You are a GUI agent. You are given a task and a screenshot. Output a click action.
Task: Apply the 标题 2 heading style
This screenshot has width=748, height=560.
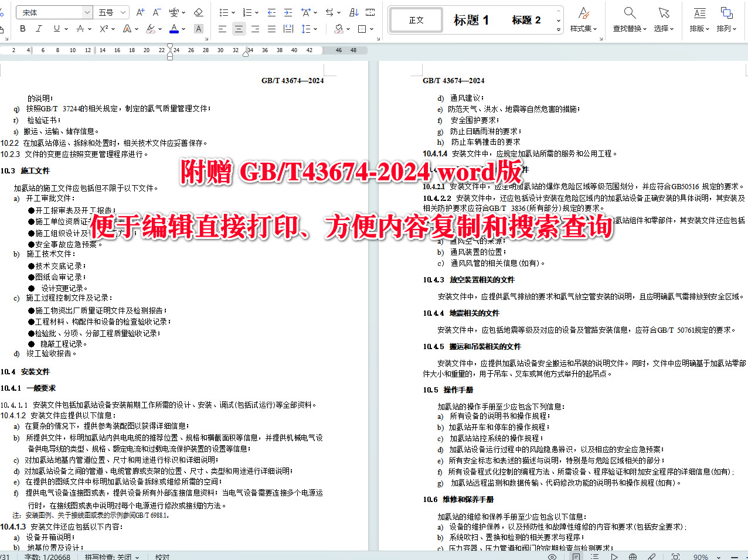(526, 20)
